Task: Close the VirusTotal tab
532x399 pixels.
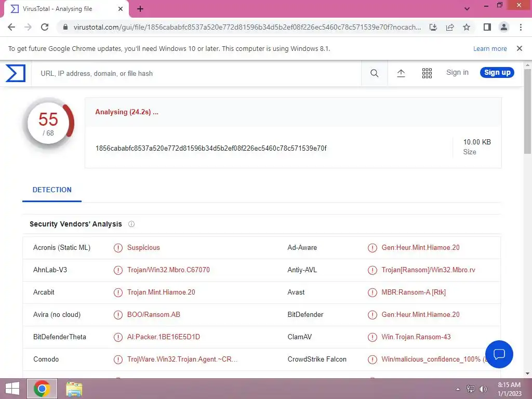Action: click(x=121, y=9)
